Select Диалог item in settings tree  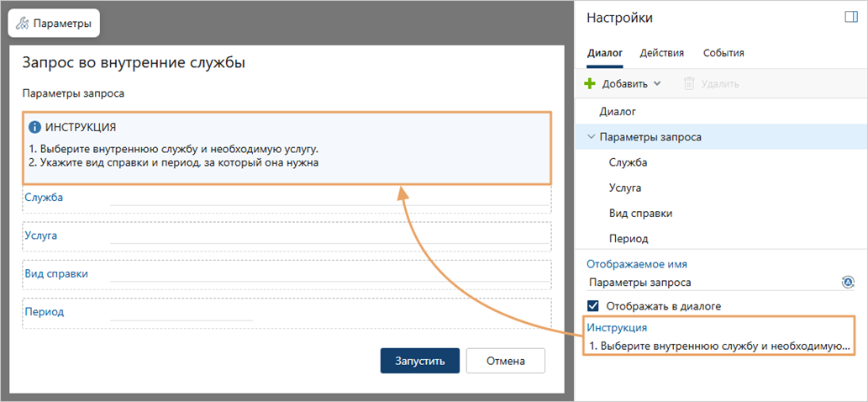617,111
